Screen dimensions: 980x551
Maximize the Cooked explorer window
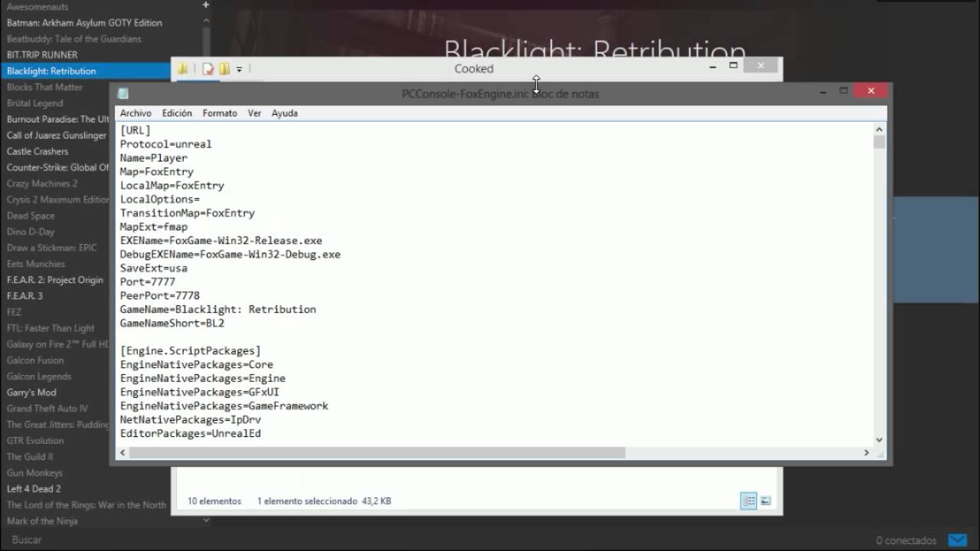(x=733, y=67)
